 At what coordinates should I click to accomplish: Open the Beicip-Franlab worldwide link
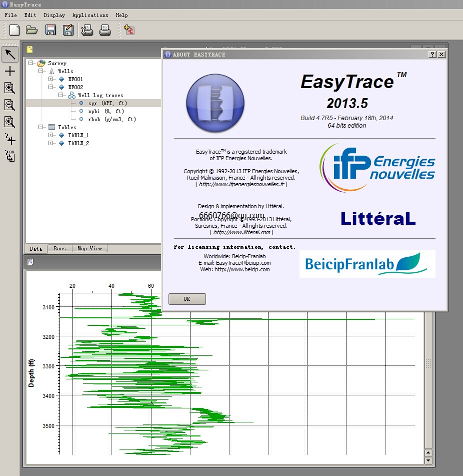248,256
